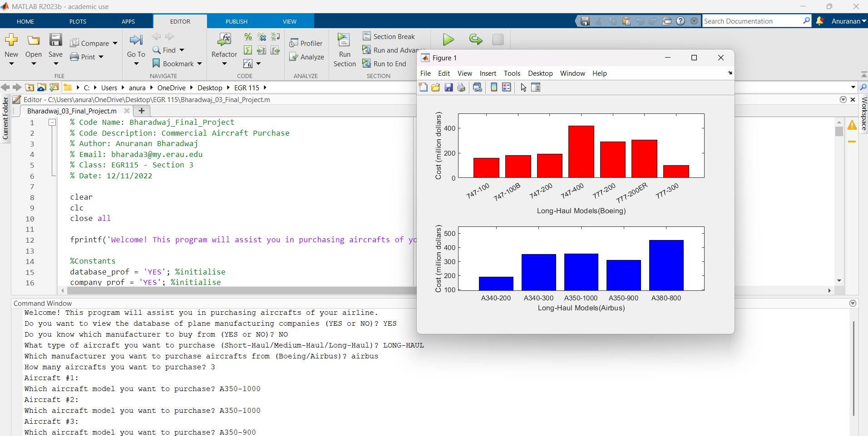This screenshot has height=436, width=868.
Task: Click Open Property Inspector icon in Figure 1
Action: tap(536, 88)
